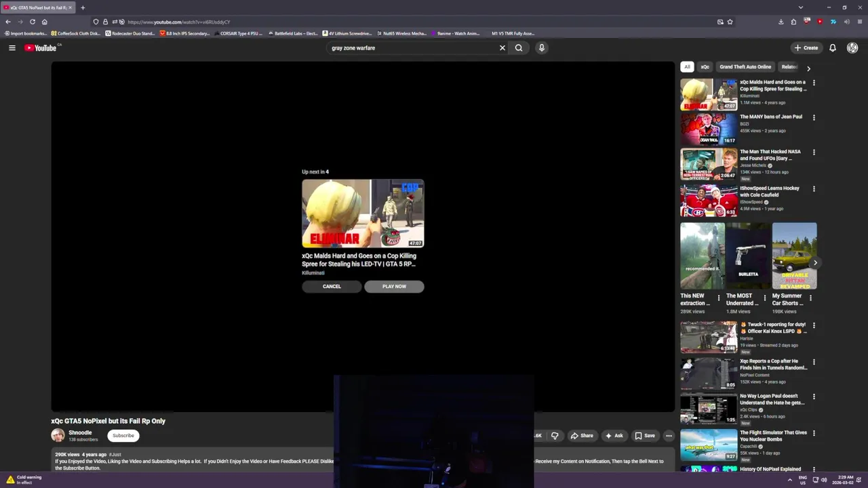Open the '9anime - Watch Anim...' bookmark
The width and height of the screenshot is (868, 488).
pyautogui.click(x=454, y=33)
